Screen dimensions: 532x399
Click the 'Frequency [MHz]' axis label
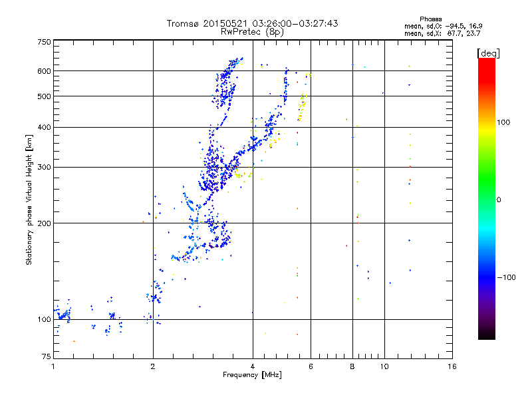click(x=252, y=375)
